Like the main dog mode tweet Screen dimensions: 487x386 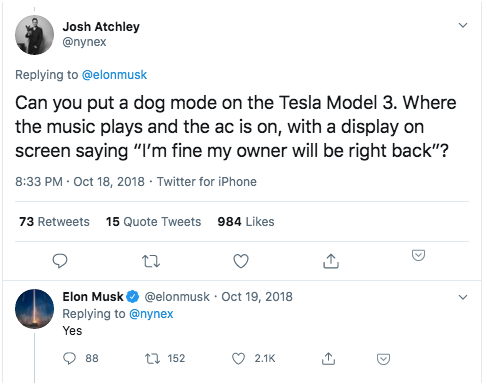241,261
